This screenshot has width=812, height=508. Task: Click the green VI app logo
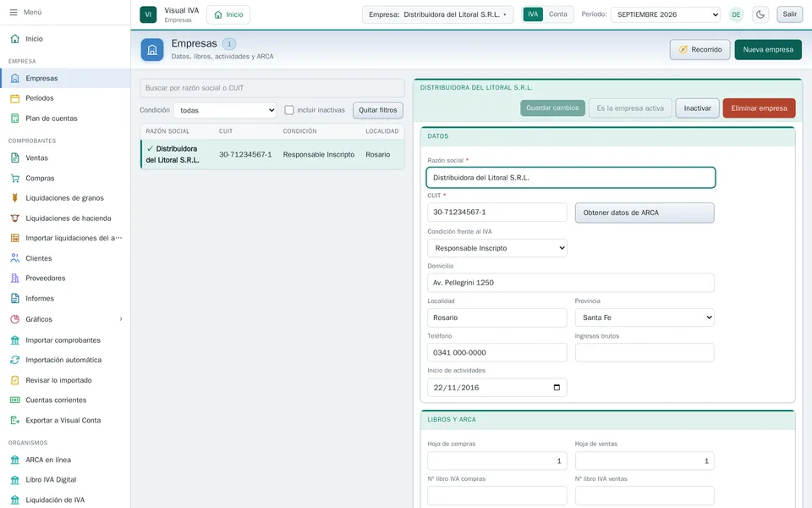point(148,14)
